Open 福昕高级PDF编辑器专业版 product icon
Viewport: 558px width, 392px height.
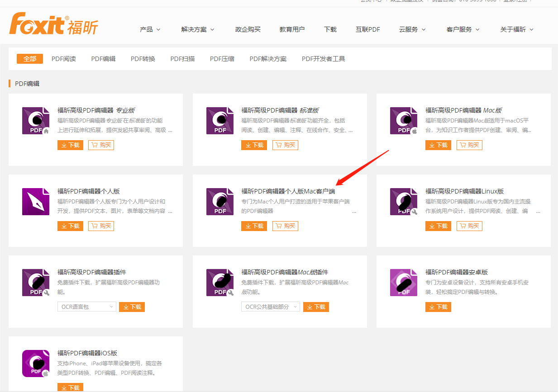pos(36,121)
